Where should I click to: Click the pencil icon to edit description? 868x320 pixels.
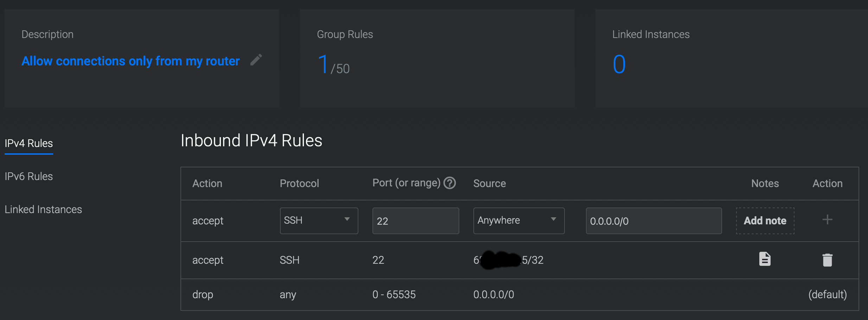pos(256,60)
